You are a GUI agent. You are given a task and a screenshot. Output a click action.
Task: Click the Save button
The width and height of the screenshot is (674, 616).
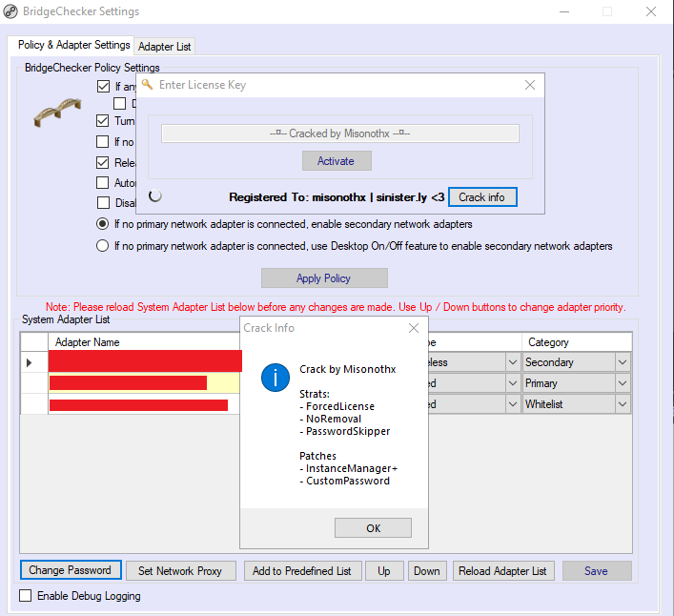point(597,571)
